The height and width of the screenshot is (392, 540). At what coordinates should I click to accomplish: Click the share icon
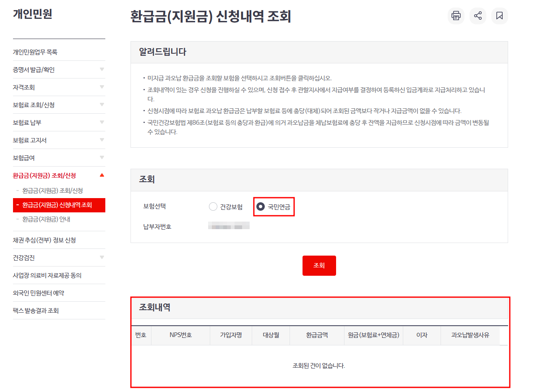[477, 16]
